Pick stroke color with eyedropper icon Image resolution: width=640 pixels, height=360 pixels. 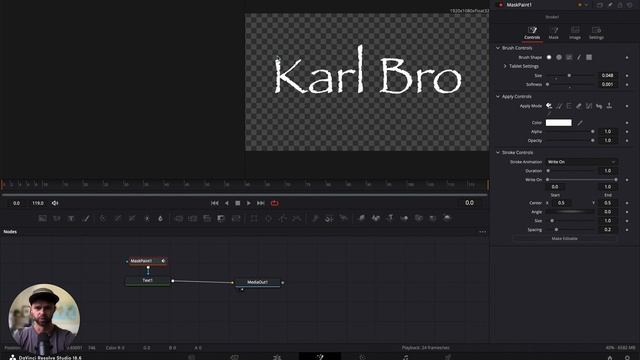tap(580, 122)
